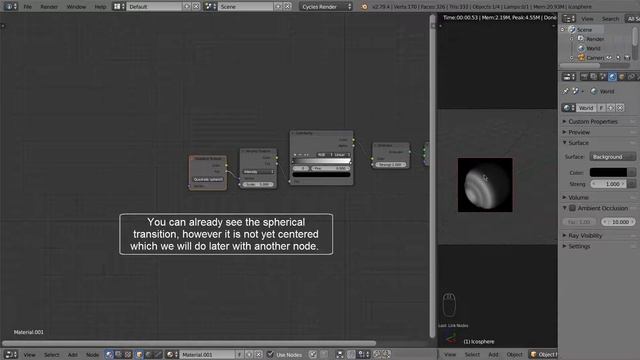Click the outliner editor type icon
The height and width of the screenshot is (360, 640).
click(569, 19)
